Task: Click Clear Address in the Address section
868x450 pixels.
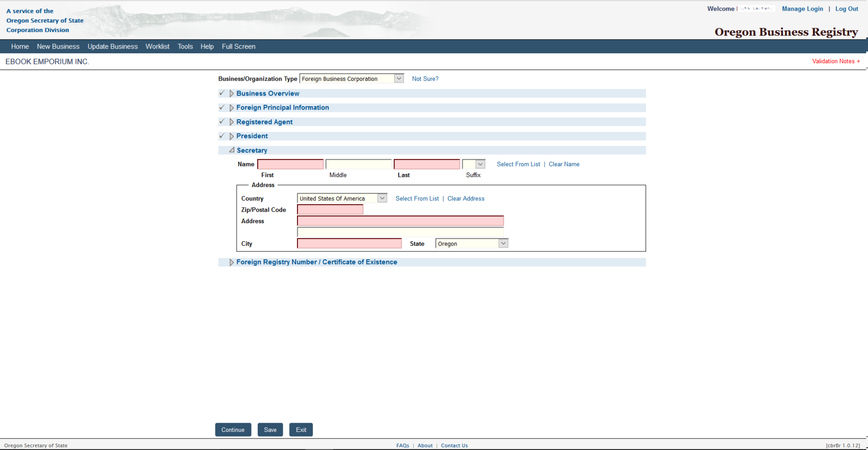Action: pyautogui.click(x=466, y=198)
